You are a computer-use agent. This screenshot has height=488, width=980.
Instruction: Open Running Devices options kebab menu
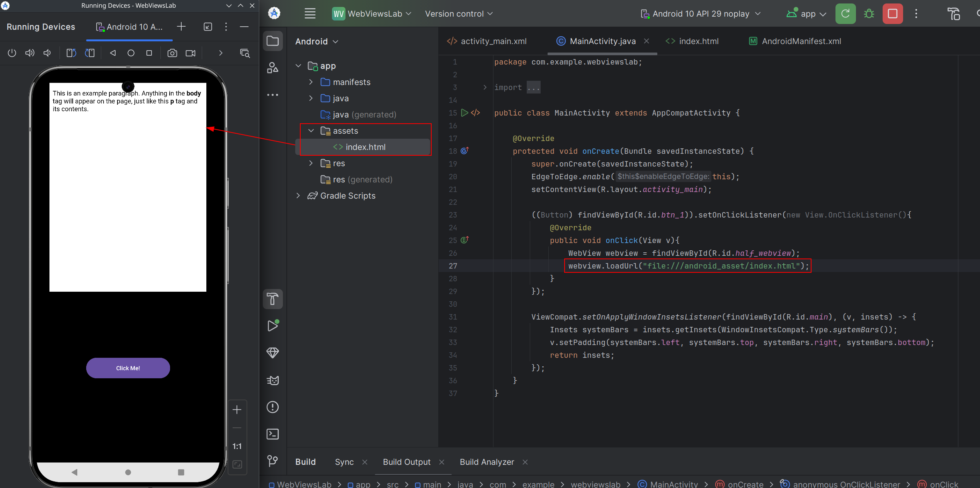[x=226, y=27]
